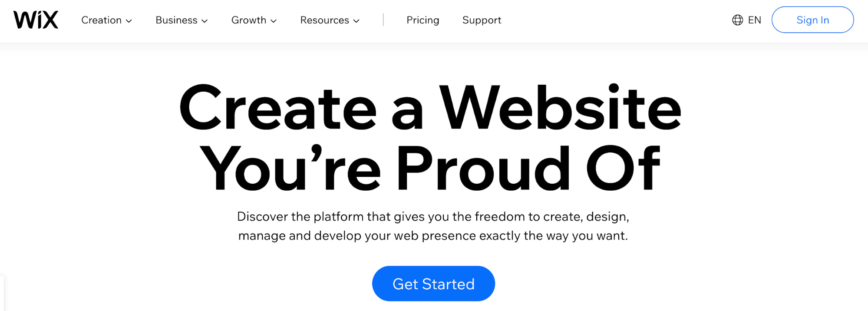
Task: Click the Wix logo
Action: point(36,20)
